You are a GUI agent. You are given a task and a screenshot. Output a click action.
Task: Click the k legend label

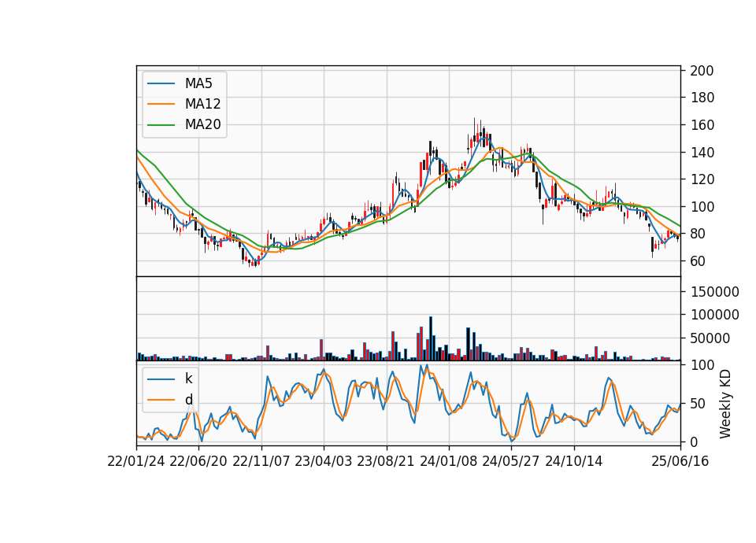coord(188,379)
